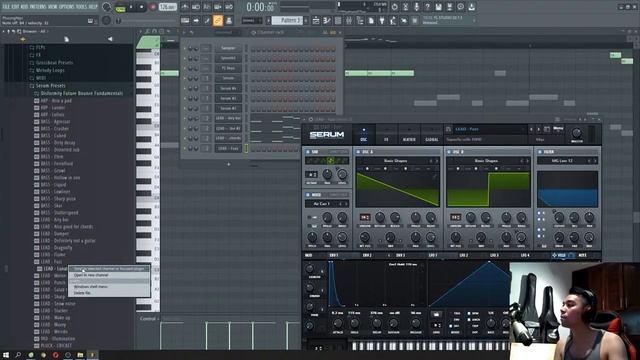
Task: Select the ENV 2 modulation tab
Action: (367, 256)
